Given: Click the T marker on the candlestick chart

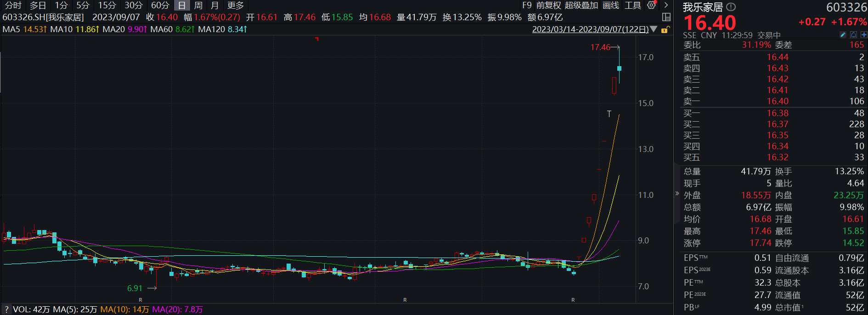Looking at the screenshot, I should tap(609, 113).
